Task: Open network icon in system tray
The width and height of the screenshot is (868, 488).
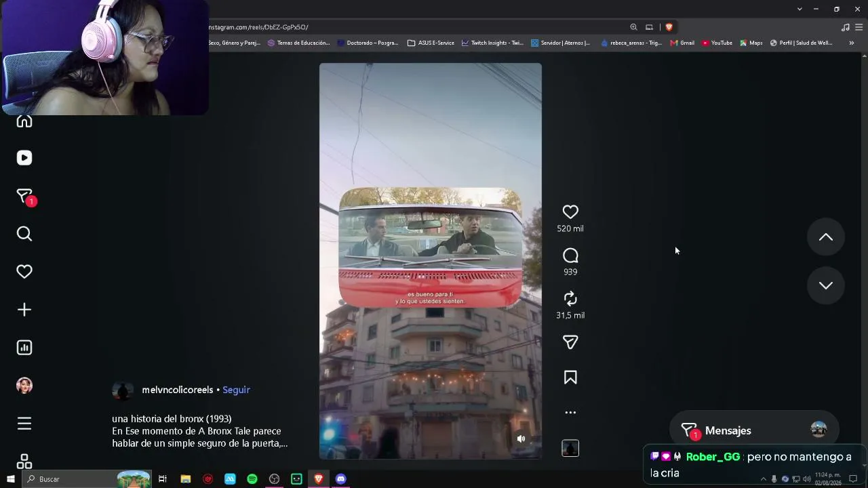Action: click(x=796, y=479)
